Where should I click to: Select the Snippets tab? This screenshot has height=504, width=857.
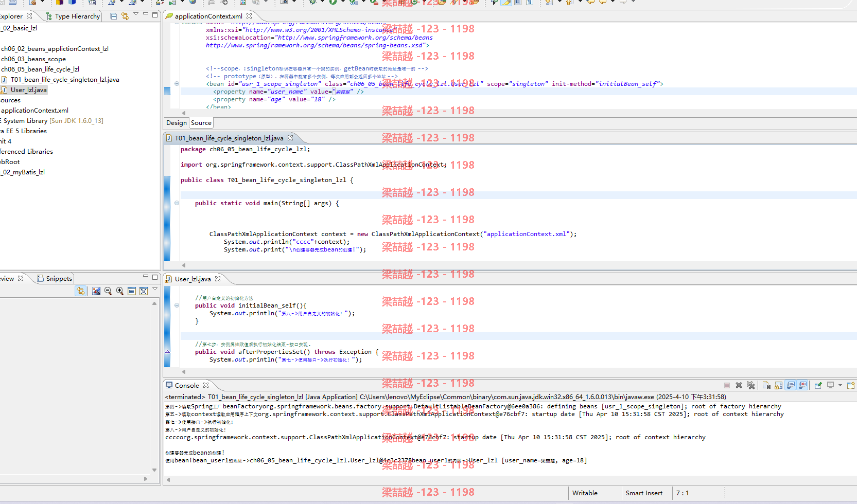point(55,279)
